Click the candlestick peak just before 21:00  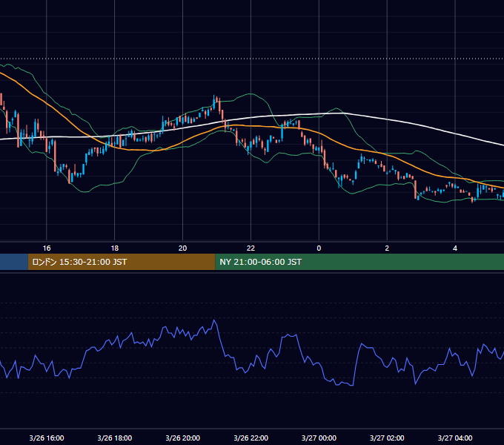(x=214, y=102)
